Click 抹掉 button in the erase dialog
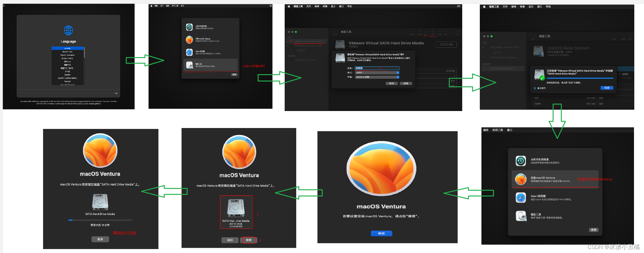Image resolution: width=644 pixels, height=253 pixels. click(406, 83)
